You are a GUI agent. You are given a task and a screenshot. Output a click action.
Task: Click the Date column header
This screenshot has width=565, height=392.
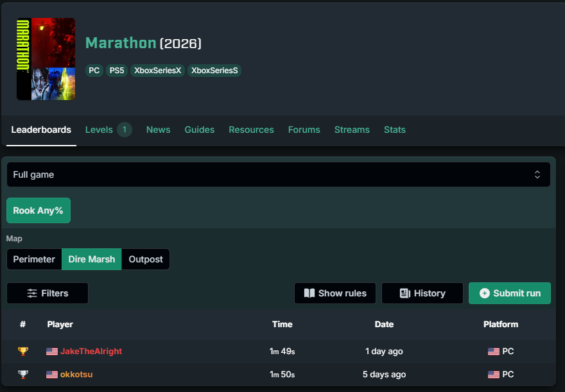coord(384,325)
